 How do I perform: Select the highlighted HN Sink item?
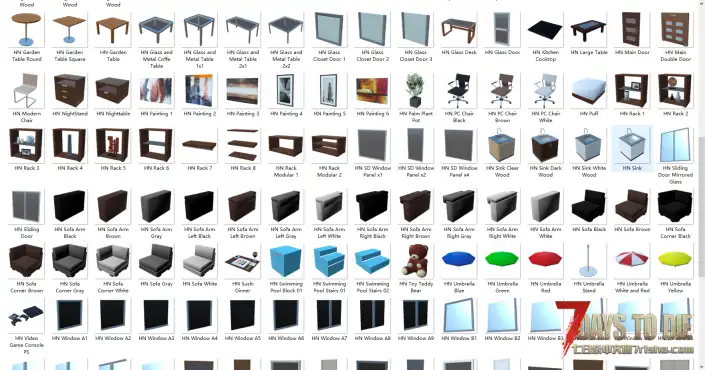click(x=632, y=149)
